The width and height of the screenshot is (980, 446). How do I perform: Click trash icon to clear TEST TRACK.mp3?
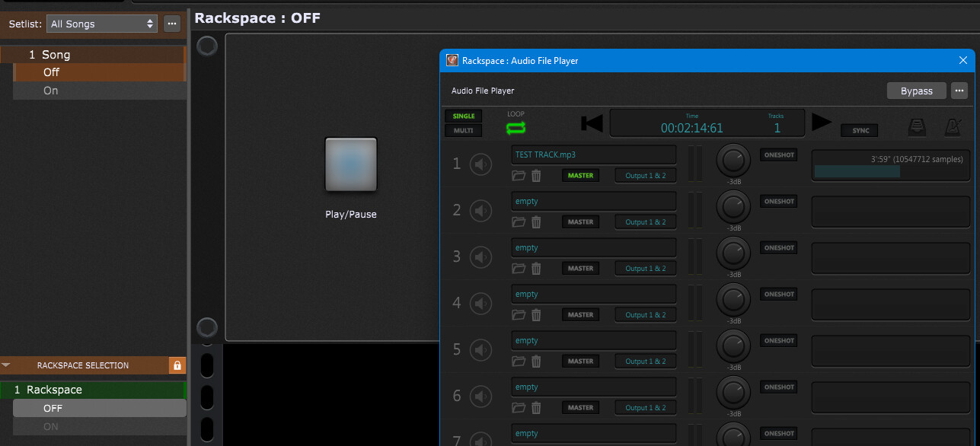tap(536, 176)
